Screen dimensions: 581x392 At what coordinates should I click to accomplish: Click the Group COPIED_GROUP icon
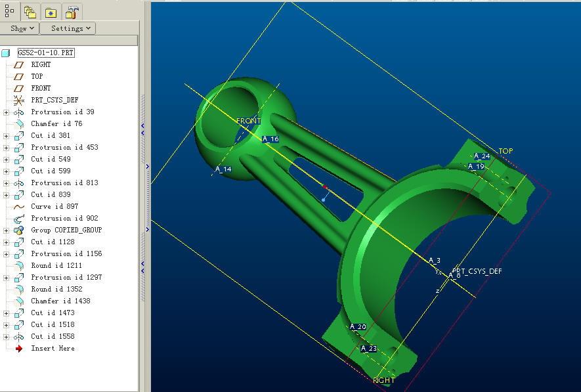[x=19, y=230]
